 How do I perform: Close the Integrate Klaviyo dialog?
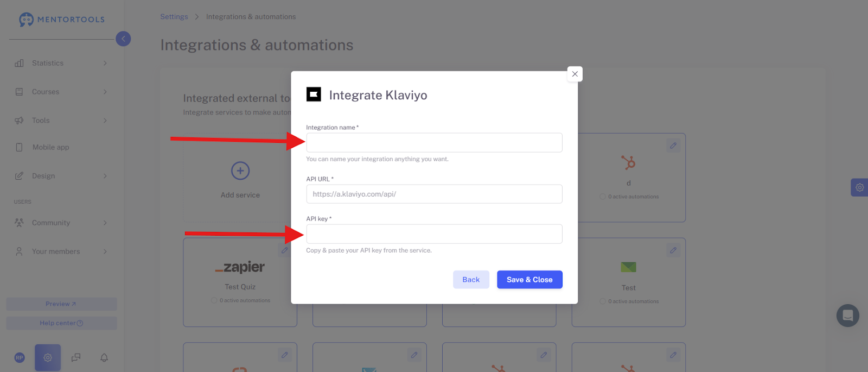click(575, 74)
